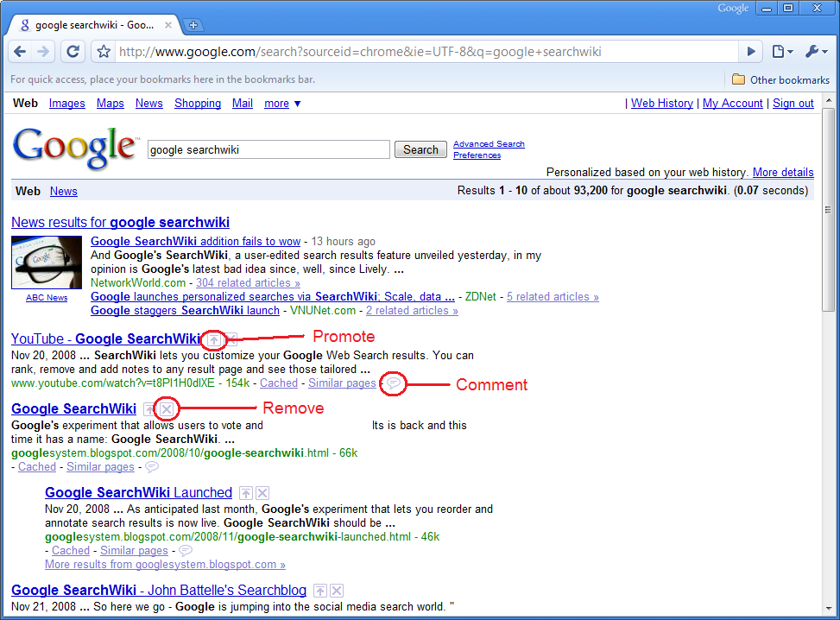Reload the current page

(73, 52)
